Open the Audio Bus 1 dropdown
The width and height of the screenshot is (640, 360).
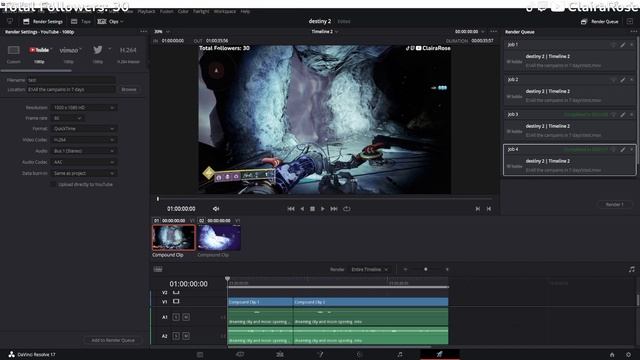click(83, 151)
